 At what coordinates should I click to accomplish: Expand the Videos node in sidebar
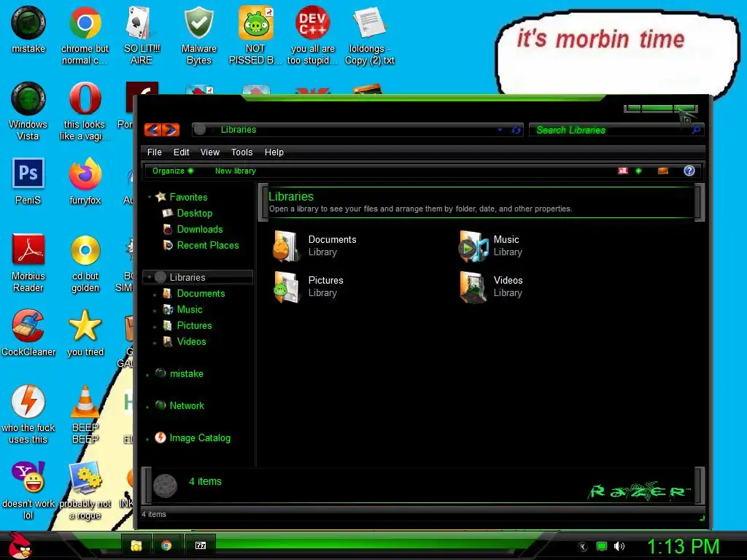155,343
